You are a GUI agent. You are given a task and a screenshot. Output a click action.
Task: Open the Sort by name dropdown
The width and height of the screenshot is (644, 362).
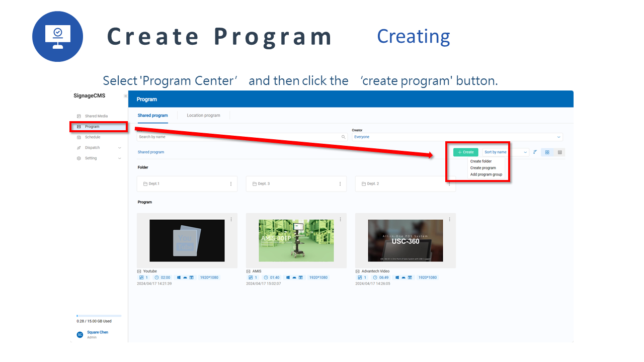pyautogui.click(x=505, y=152)
